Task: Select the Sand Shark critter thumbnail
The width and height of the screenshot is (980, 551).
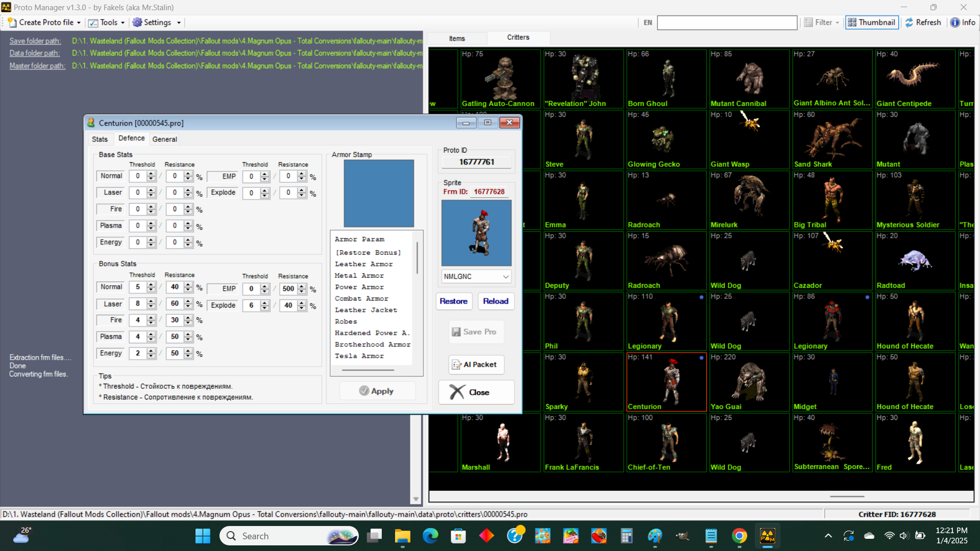Action: [832, 139]
